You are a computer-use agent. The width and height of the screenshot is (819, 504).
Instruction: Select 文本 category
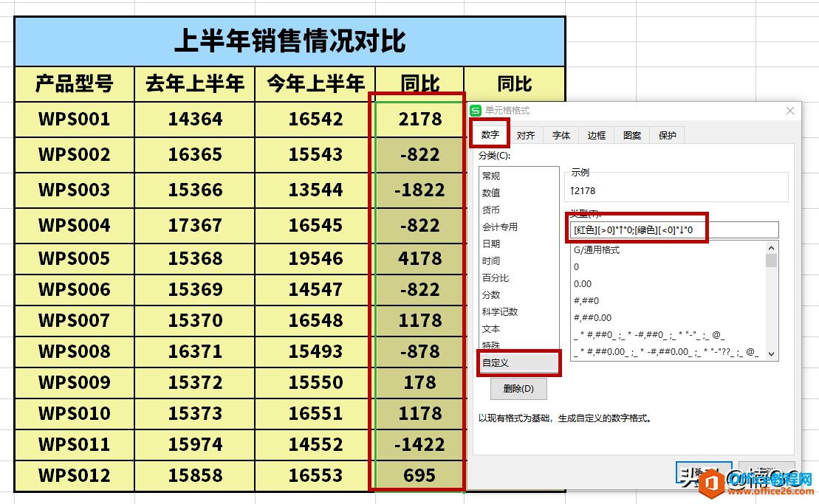pos(518,328)
